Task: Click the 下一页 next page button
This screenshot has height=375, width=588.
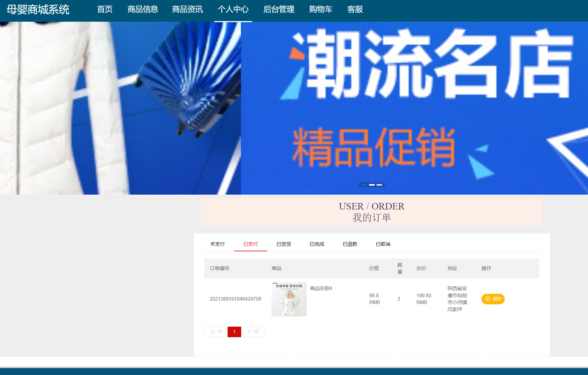Action: pyautogui.click(x=253, y=332)
